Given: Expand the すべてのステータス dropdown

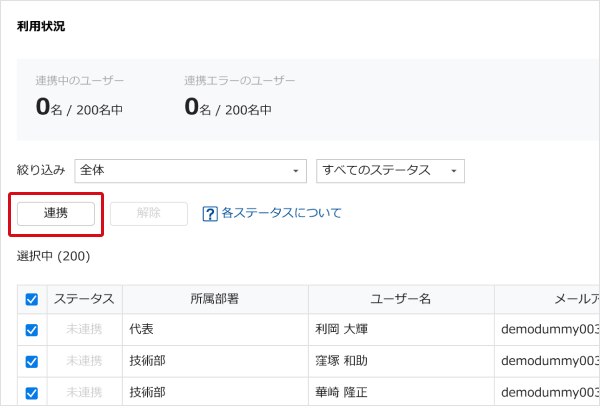Looking at the screenshot, I should [x=390, y=171].
